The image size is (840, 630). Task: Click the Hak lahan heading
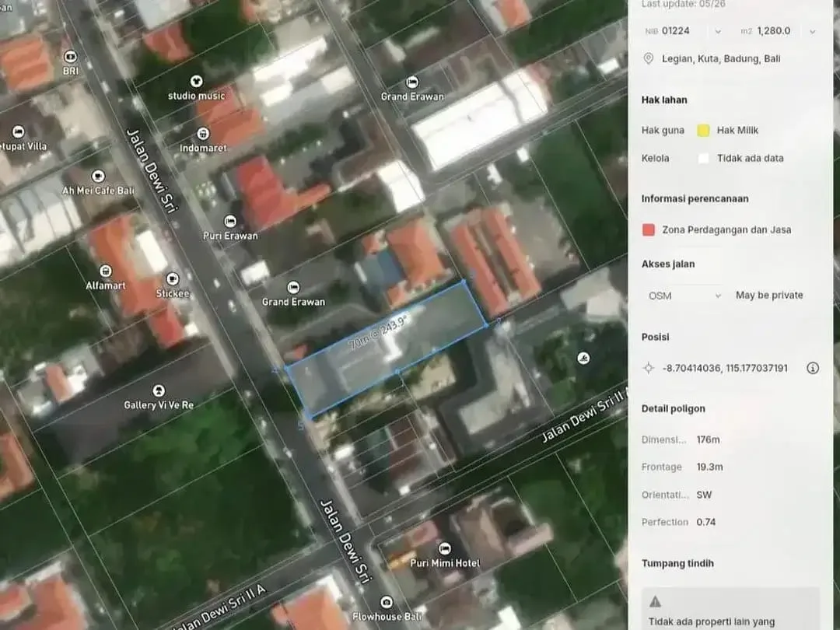click(664, 100)
